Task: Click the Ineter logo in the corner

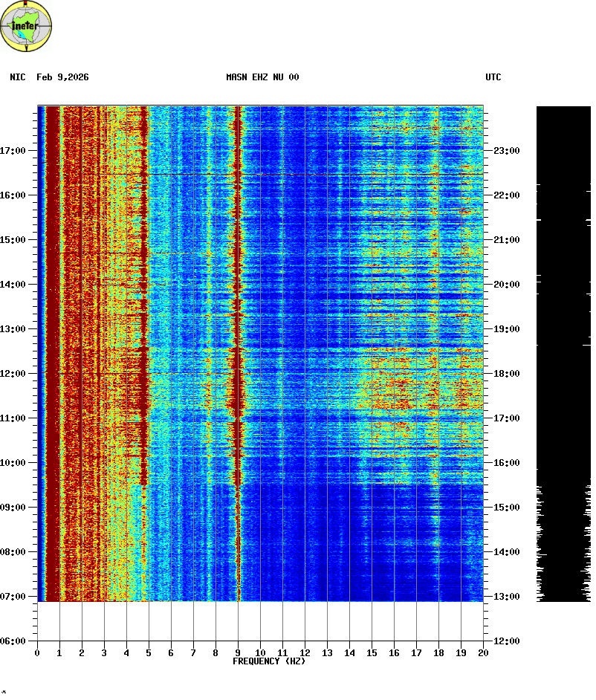Action: click(27, 27)
